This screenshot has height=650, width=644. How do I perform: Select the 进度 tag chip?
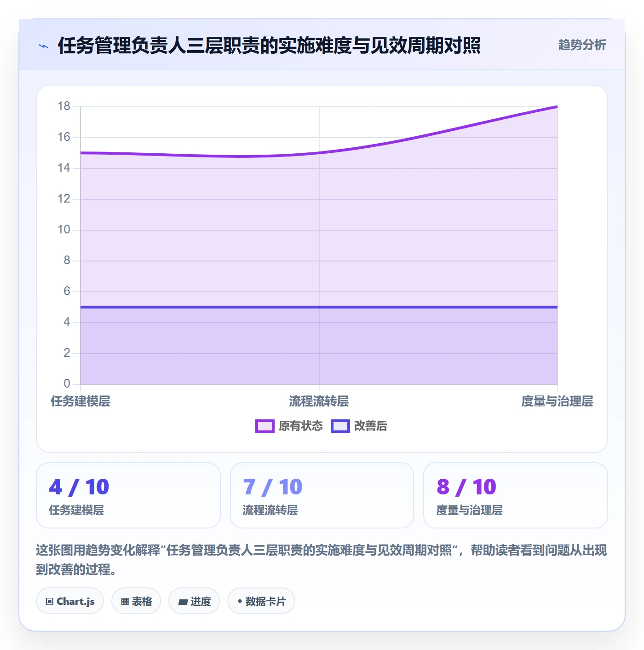[x=194, y=601]
